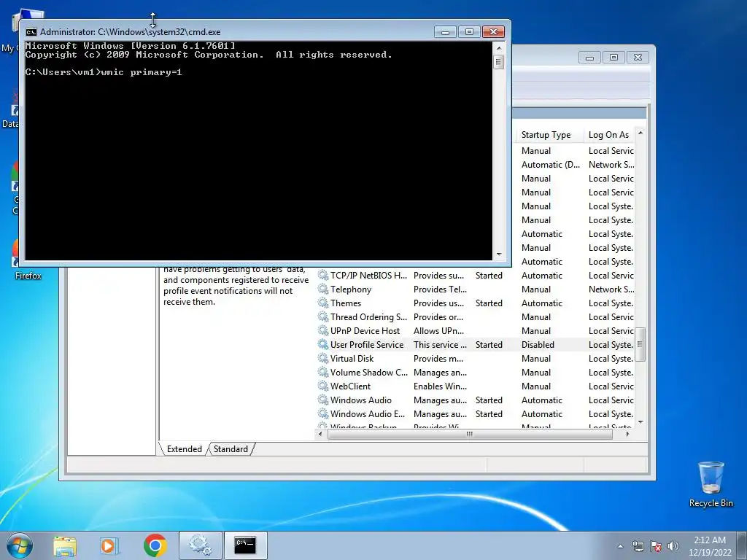Open the Recycle Bin desktop icon
747x560 pixels.
point(711,484)
